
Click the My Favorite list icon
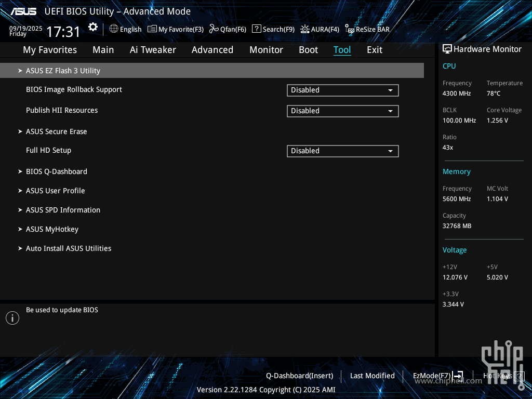click(152, 29)
